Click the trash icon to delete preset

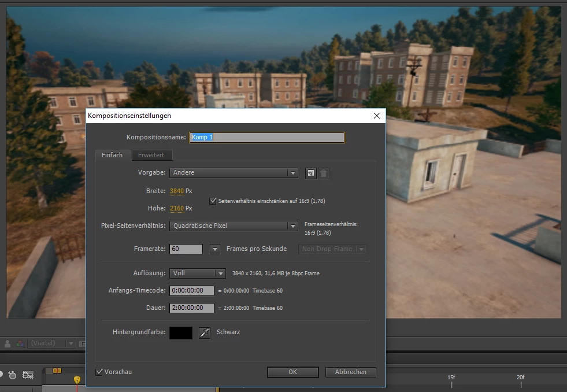point(324,173)
